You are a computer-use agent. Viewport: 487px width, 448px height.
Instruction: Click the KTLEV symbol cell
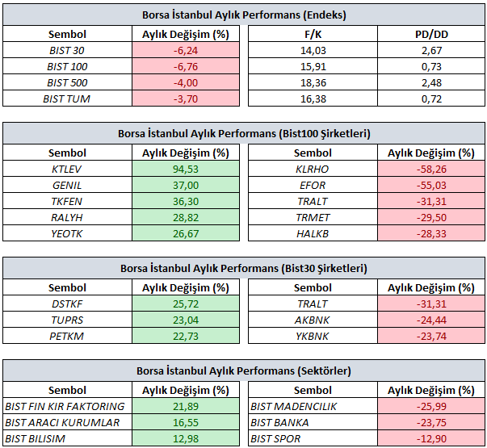[66, 169]
